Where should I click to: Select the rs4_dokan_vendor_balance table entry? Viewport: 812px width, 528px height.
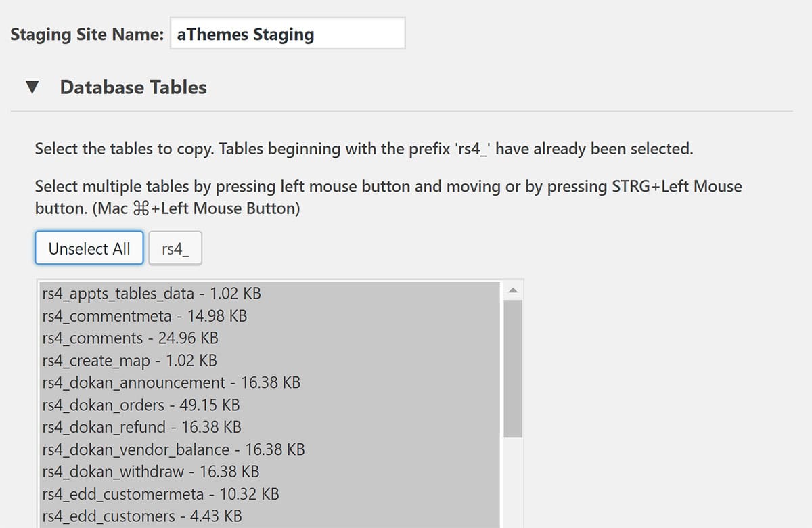pyautogui.click(x=173, y=449)
